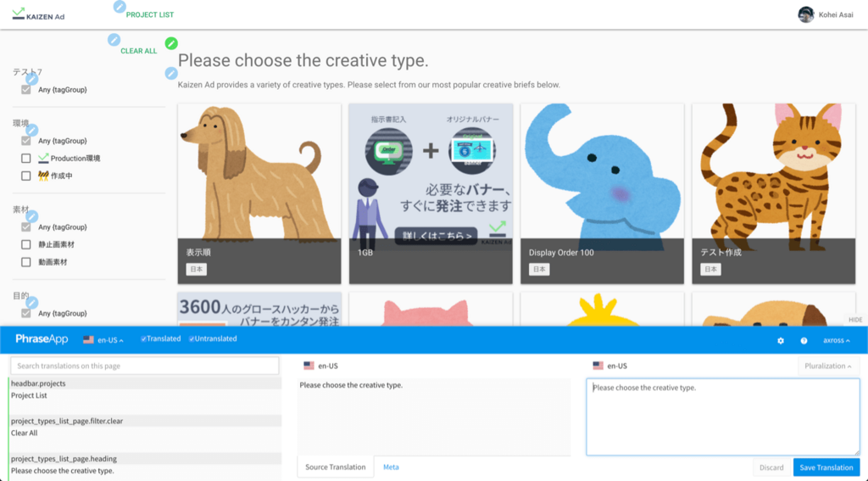
Task: Open PhraseApp help question icon
Action: coord(804,340)
